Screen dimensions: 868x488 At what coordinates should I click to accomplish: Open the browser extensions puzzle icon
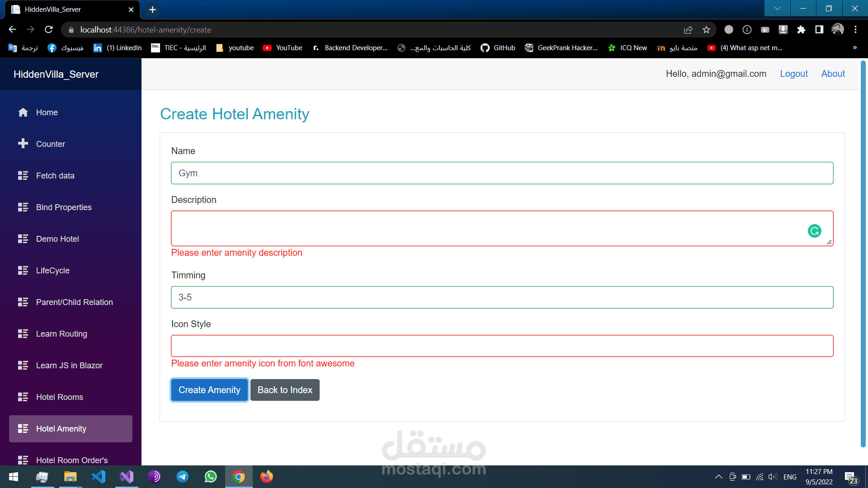click(x=801, y=29)
